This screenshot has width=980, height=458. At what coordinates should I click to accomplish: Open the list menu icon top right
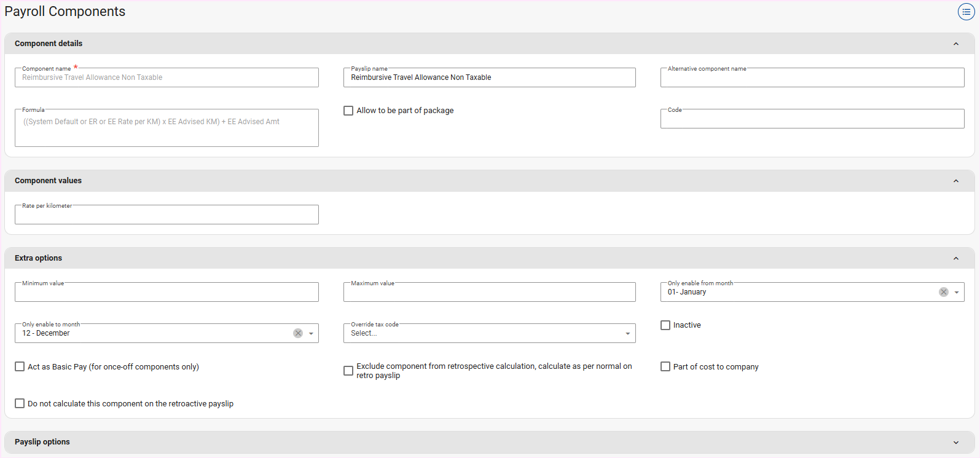coord(966,12)
